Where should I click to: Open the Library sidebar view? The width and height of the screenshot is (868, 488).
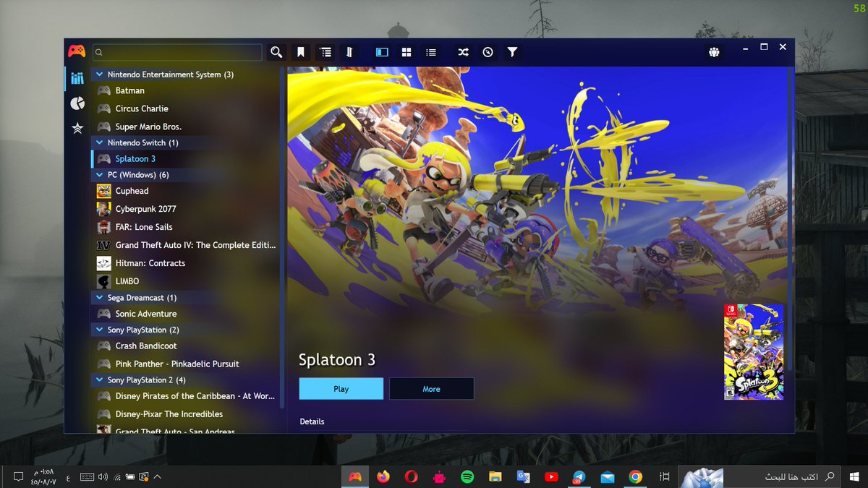(77, 78)
